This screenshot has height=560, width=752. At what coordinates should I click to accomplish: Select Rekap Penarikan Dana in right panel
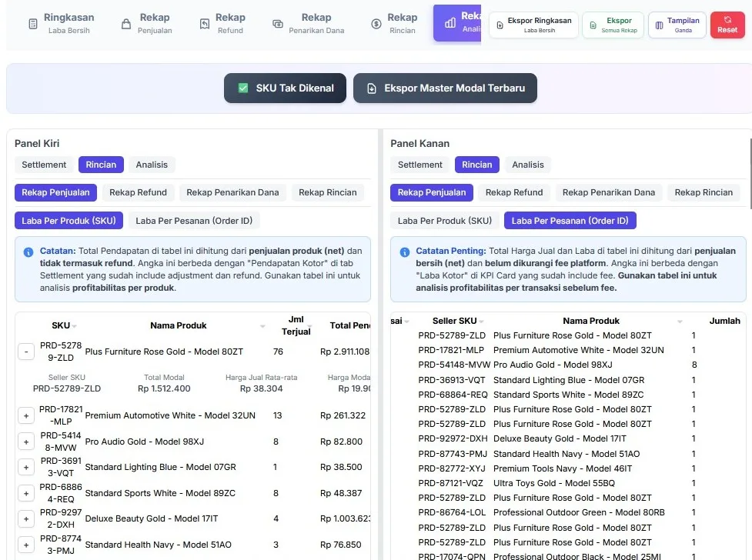tap(608, 192)
